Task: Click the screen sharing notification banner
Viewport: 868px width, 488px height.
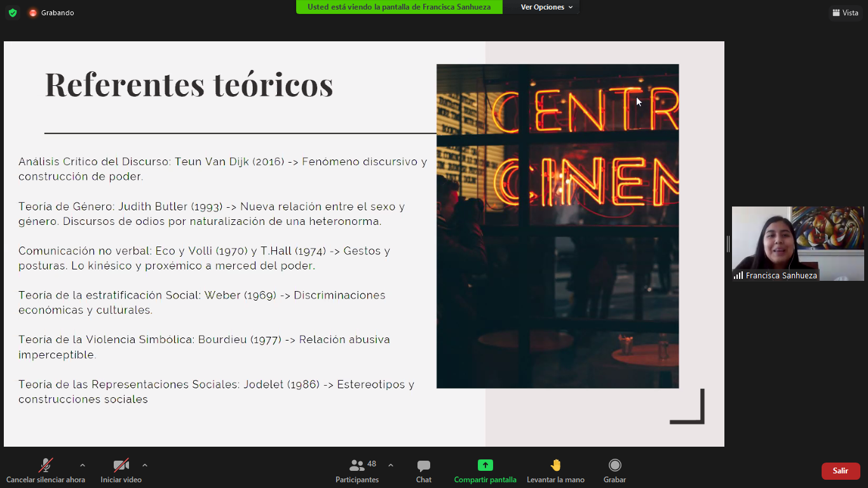Action: 399,7
